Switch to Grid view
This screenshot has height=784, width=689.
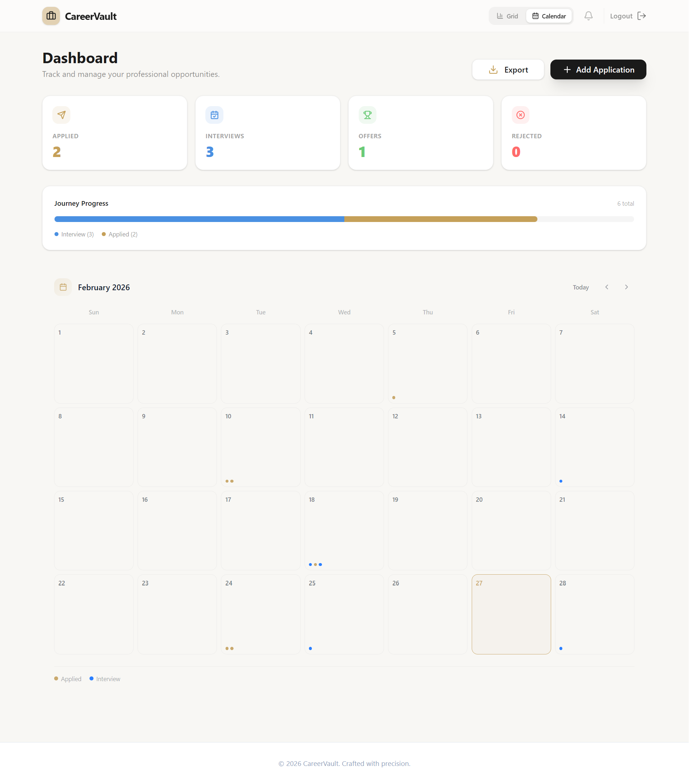click(507, 16)
